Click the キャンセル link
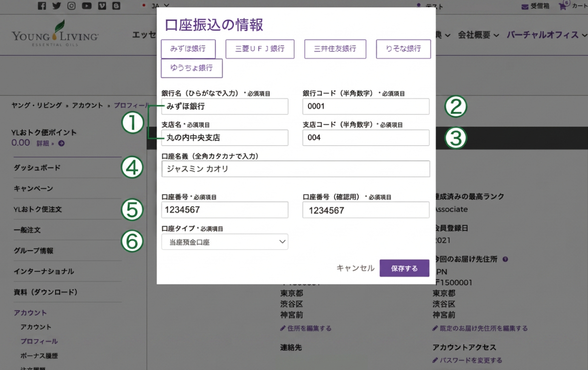The height and width of the screenshot is (370, 588). pos(355,268)
